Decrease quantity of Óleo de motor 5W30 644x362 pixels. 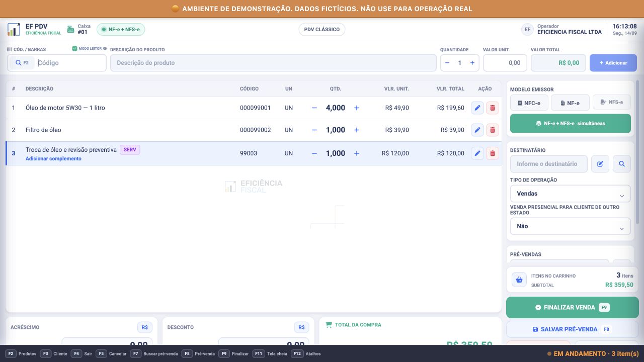(x=314, y=108)
